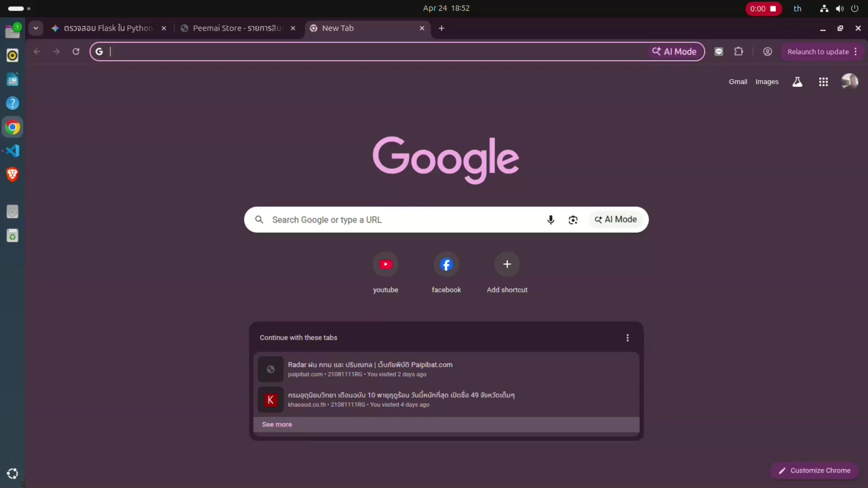Open the Google apps grid
This screenshot has width=868, height=488.
[x=824, y=82]
